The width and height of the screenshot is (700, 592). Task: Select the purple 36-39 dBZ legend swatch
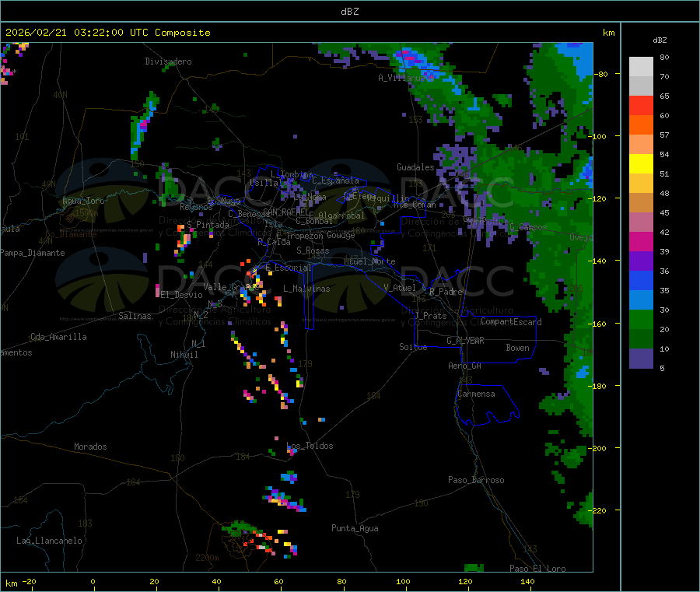641,261
